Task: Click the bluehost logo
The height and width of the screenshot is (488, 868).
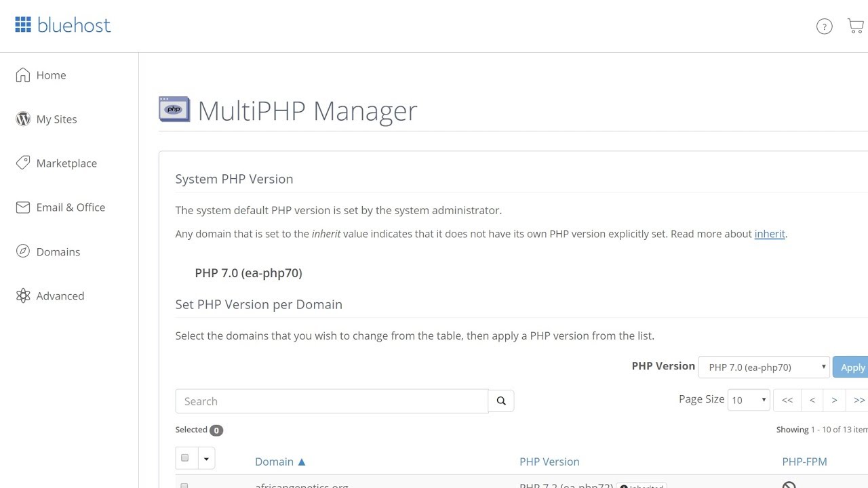Action: tap(62, 26)
